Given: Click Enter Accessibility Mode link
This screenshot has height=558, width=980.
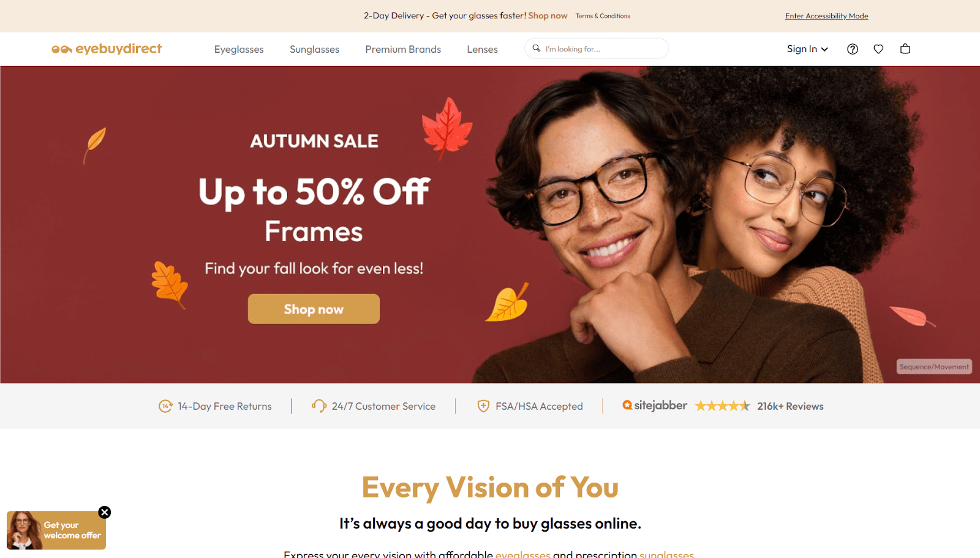Looking at the screenshot, I should point(826,16).
